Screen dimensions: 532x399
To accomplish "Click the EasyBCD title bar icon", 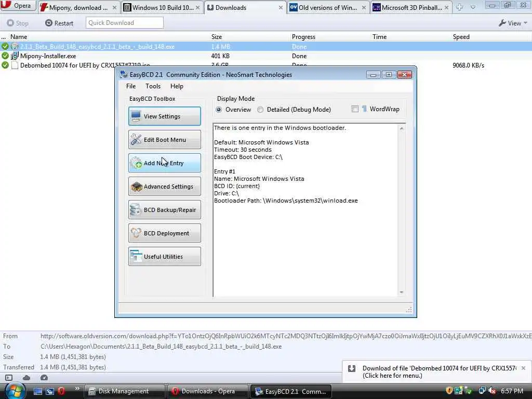I will [124, 75].
